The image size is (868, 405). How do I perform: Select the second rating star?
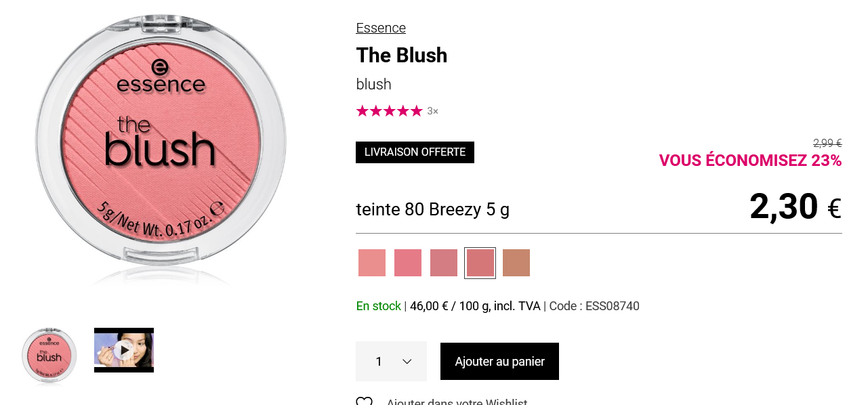click(x=376, y=110)
